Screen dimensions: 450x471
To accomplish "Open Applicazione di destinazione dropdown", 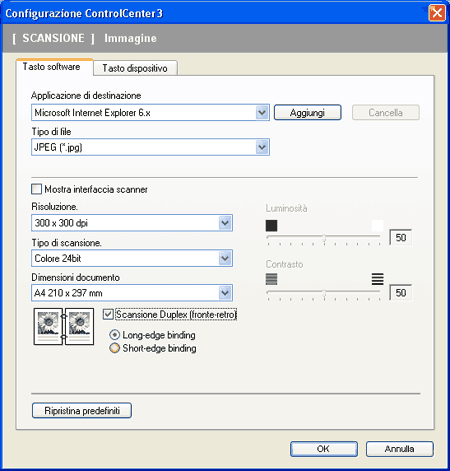I will click(262, 113).
